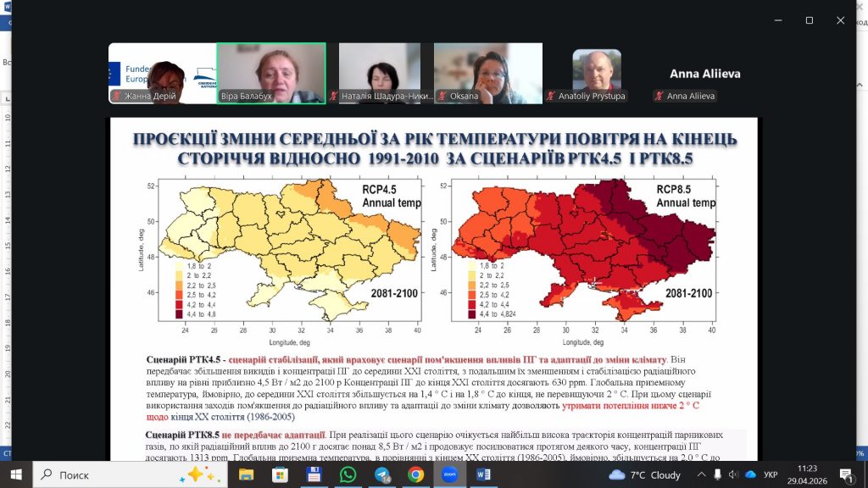The width and height of the screenshot is (868, 488).
Task: Open the 7°C Cloudy weather widget
Action: point(645,475)
